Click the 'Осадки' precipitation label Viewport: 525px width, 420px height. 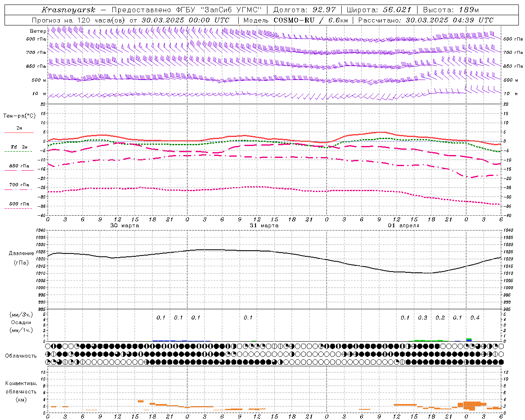click(21, 322)
